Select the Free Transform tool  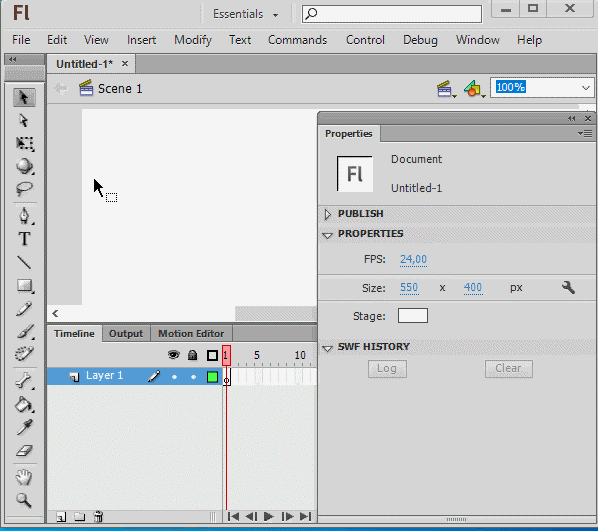(25, 143)
